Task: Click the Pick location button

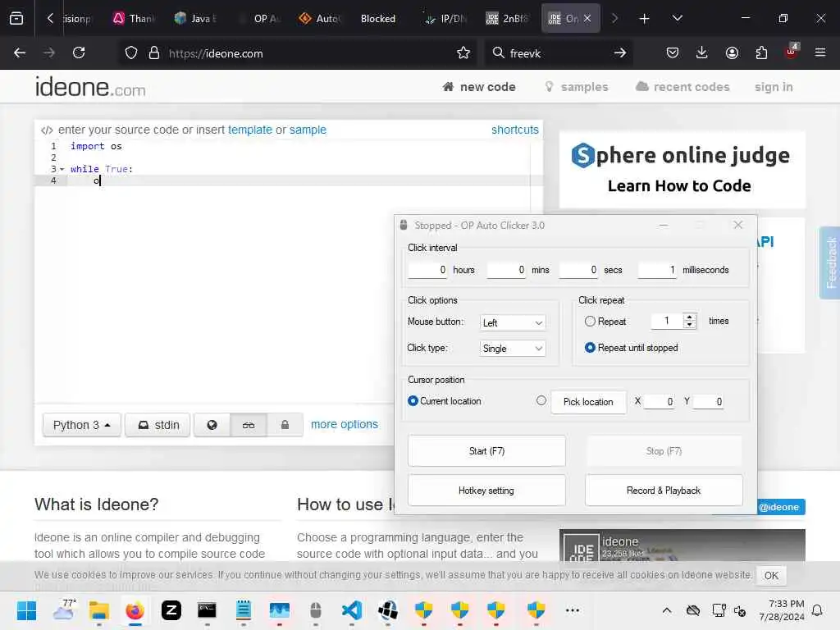Action: click(588, 402)
